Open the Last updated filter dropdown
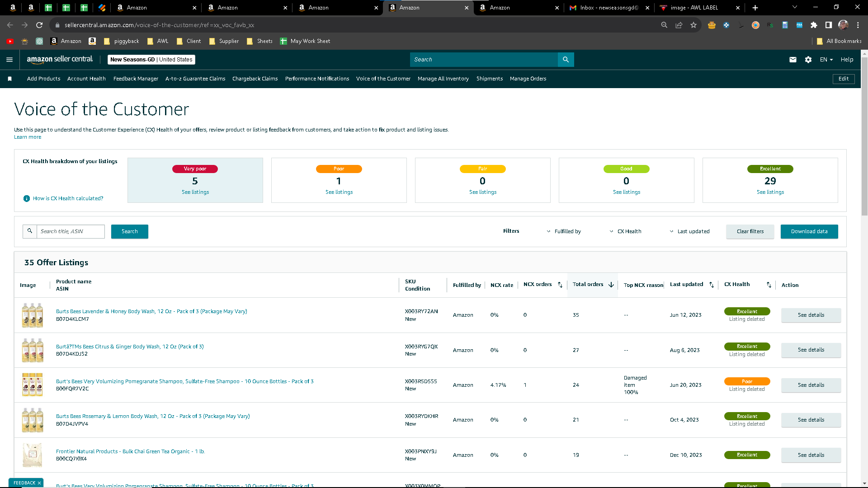The image size is (868, 488). [x=689, y=231]
